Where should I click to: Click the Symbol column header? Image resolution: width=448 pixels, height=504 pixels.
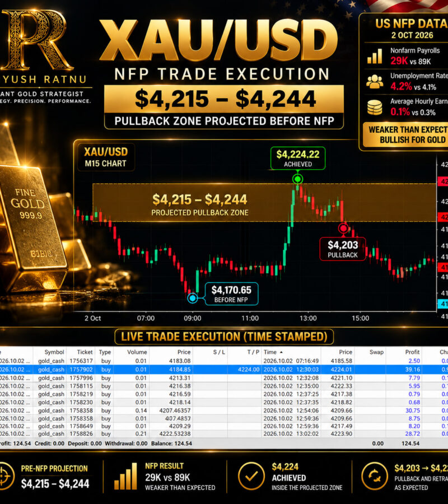[x=54, y=352]
